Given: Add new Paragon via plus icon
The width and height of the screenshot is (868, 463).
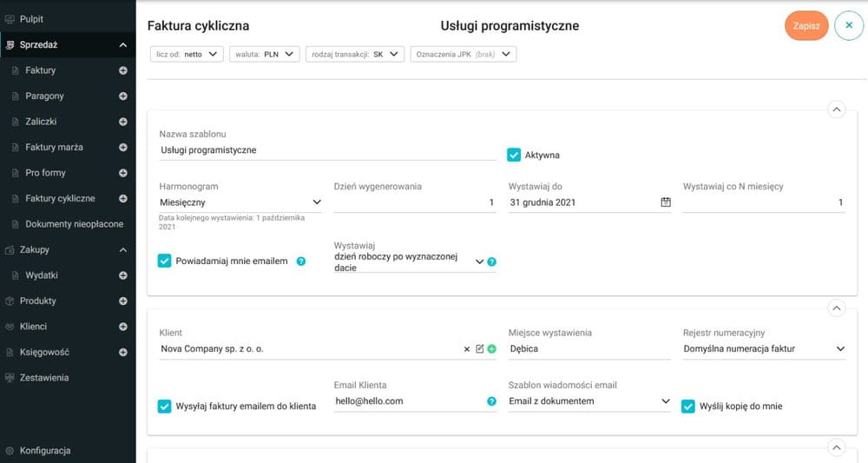Looking at the screenshot, I should (x=123, y=96).
